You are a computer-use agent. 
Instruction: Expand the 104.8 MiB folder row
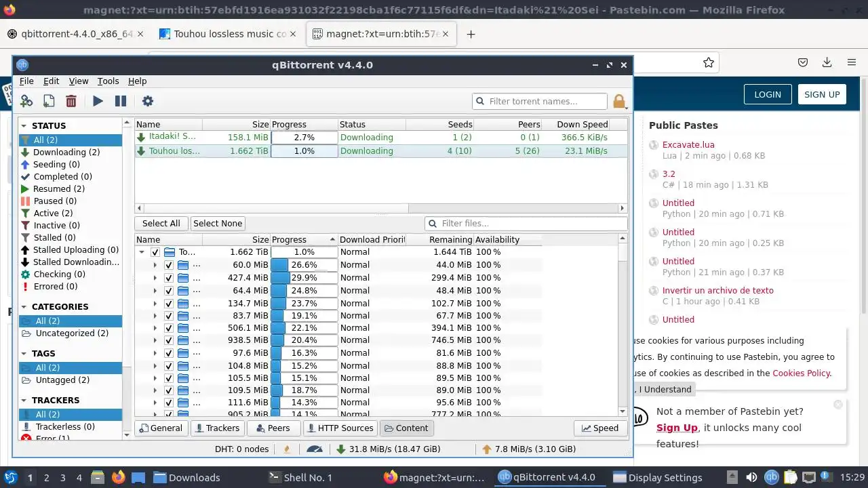[x=155, y=365]
